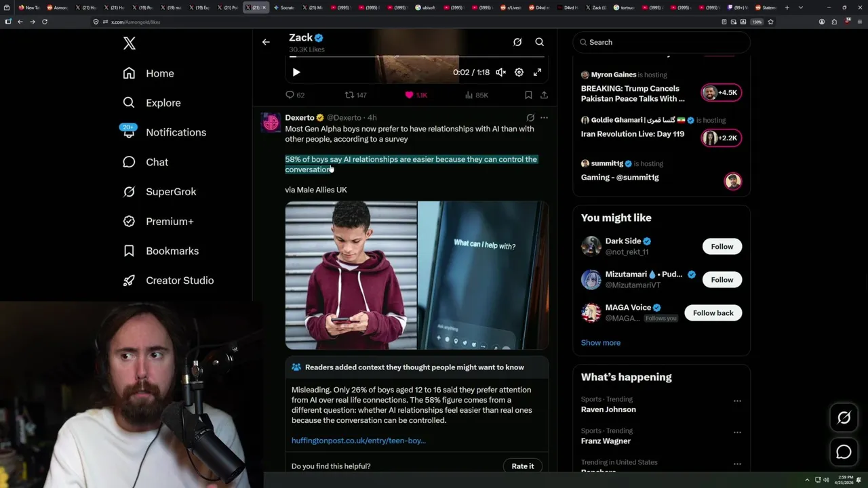Screen dimensions: 868x488
Task: Open the 'Readers added context' heading
Action: 414,367
